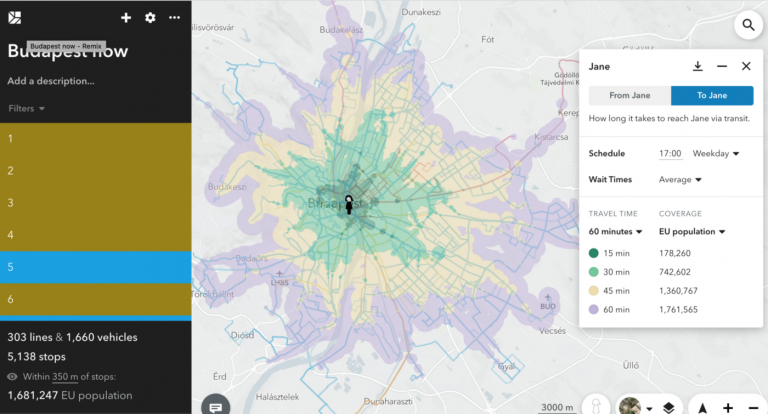
Task: Click the 1,660 vehicles count
Action: [101, 338]
